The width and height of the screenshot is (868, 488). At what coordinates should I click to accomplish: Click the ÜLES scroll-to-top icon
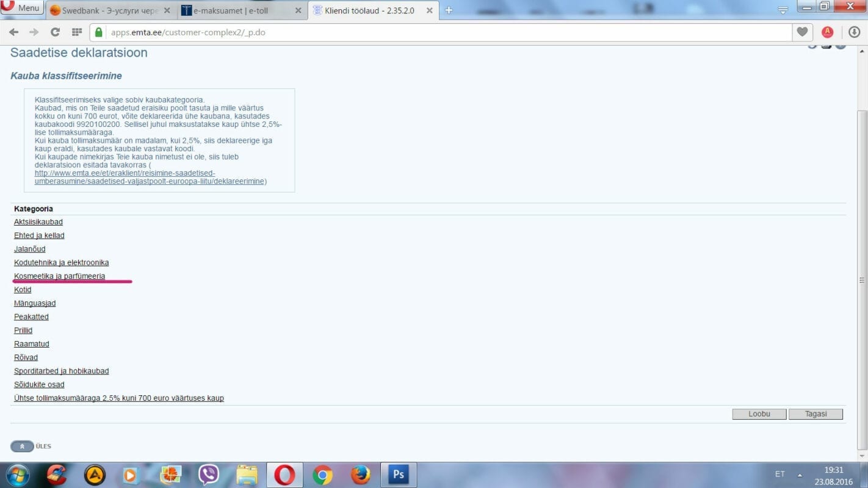[x=22, y=447]
